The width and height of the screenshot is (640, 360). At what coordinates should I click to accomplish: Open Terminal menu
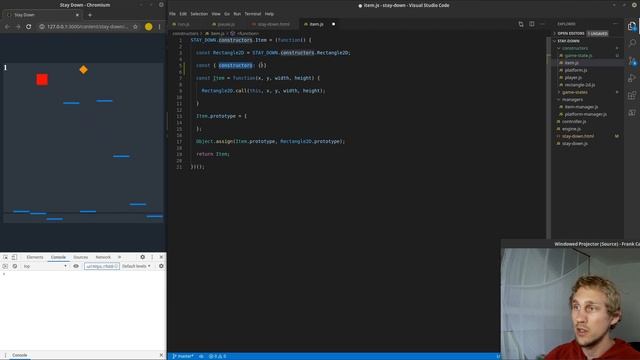click(x=253, y=14)
